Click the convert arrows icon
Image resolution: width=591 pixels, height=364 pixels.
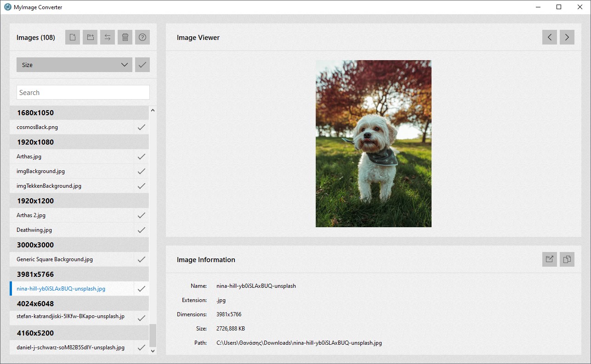108,37
